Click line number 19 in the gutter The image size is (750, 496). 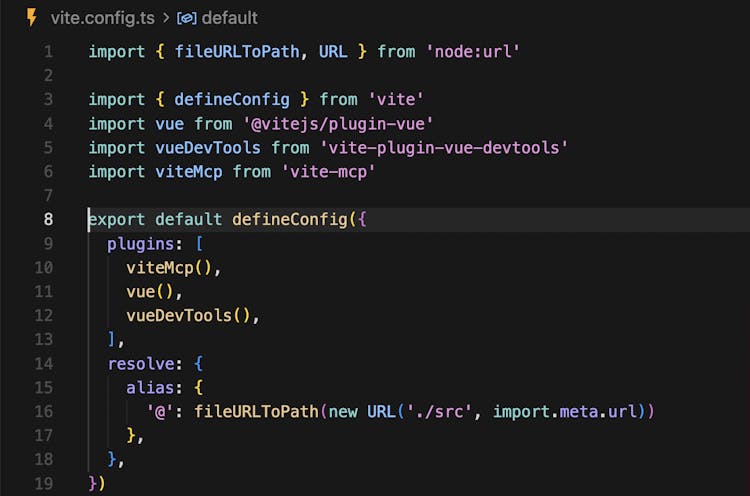[43, 483]
